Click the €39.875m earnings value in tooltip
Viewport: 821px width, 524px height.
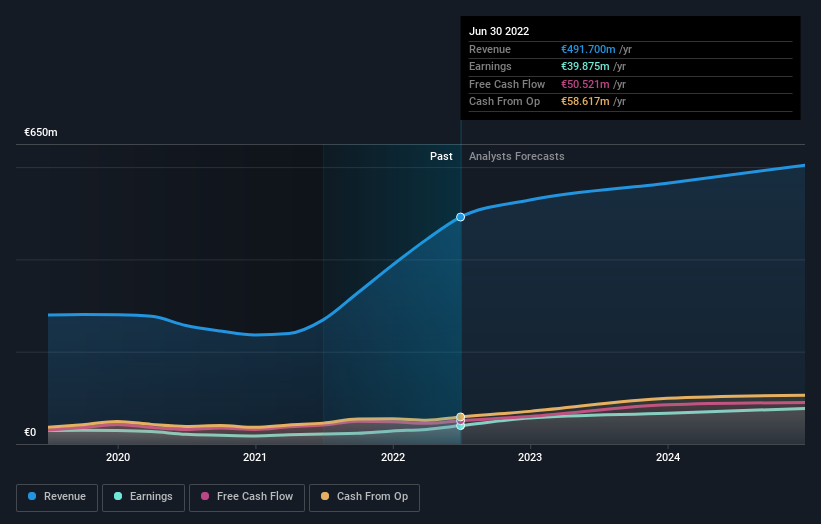pos(585,66)
